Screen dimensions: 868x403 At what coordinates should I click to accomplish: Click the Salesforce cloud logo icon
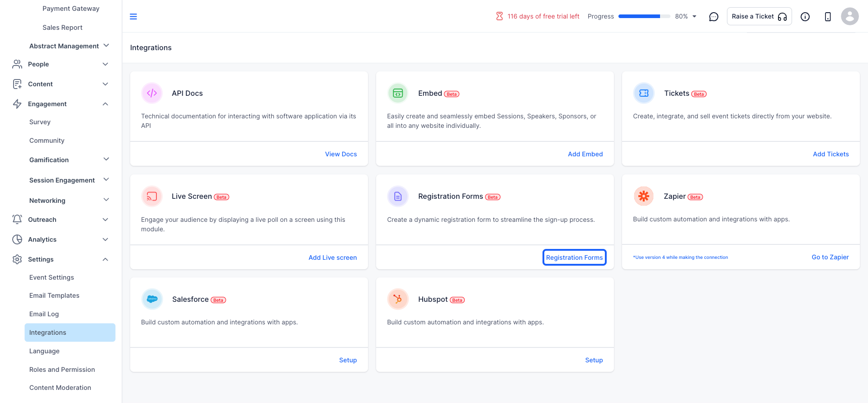[152, 299]
